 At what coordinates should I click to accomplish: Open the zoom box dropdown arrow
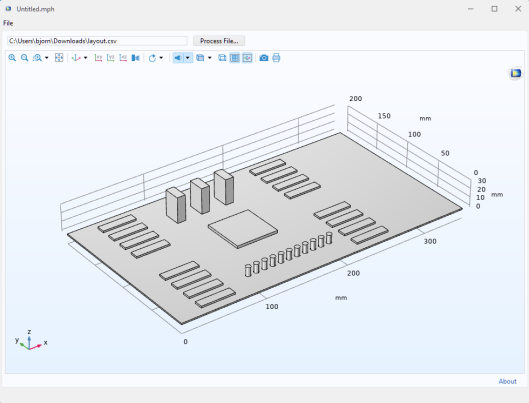point(47,58)
